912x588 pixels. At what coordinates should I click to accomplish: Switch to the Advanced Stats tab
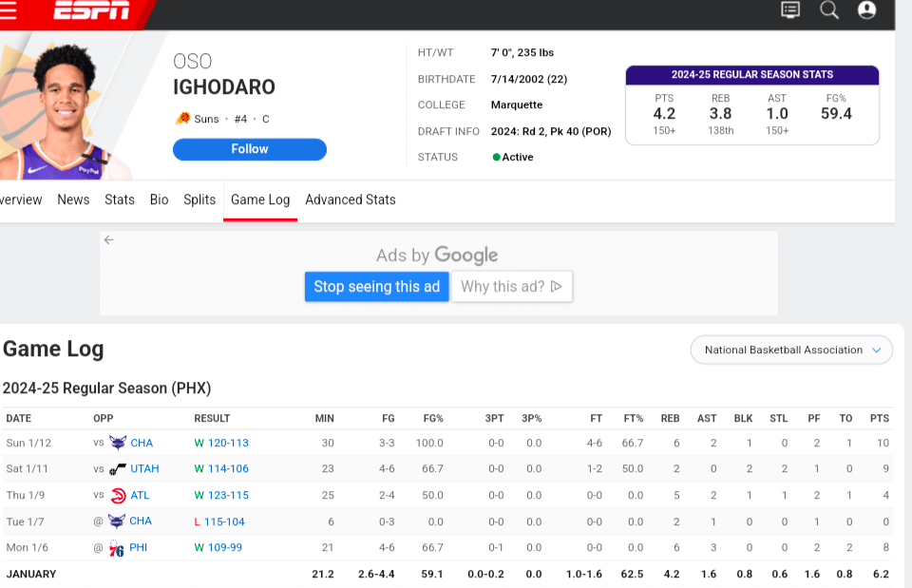coord(350,199)
